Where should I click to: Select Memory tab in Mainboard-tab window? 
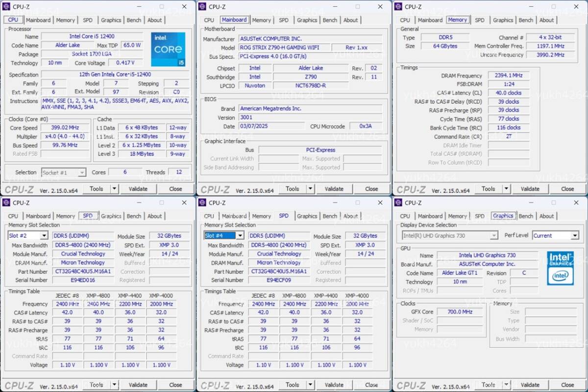pyautogui.click(x=261, y=20)
